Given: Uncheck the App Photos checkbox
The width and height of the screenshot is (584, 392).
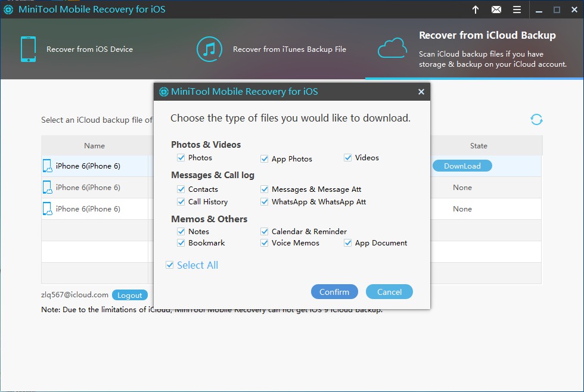Looking at the screenshot, I should tap(265, 159).
